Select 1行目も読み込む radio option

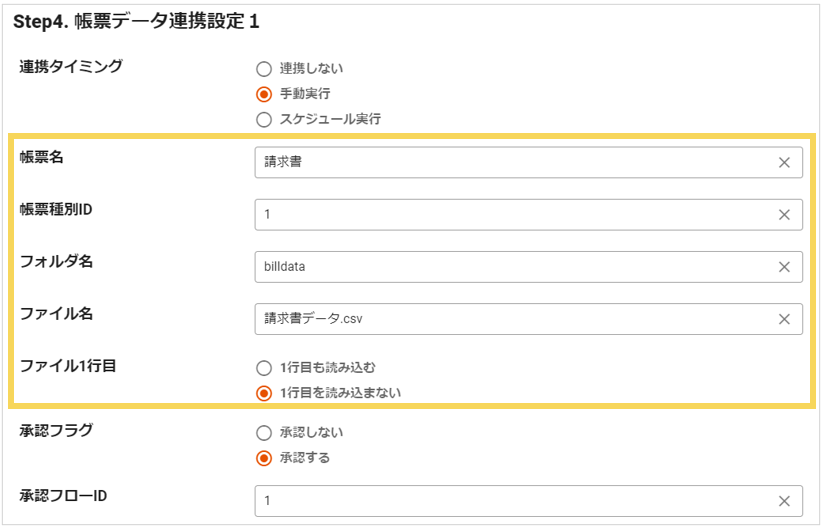pyautogui.click(x=264, y=367)
